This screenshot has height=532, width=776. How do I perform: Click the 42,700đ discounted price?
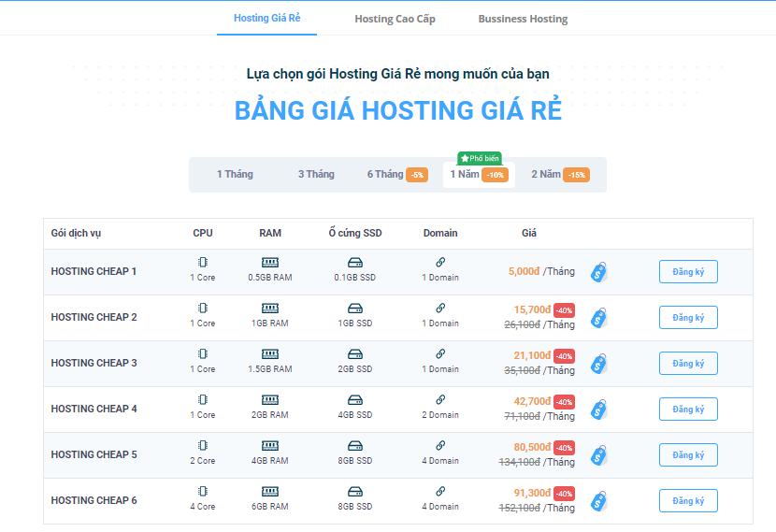click(532, 401)
